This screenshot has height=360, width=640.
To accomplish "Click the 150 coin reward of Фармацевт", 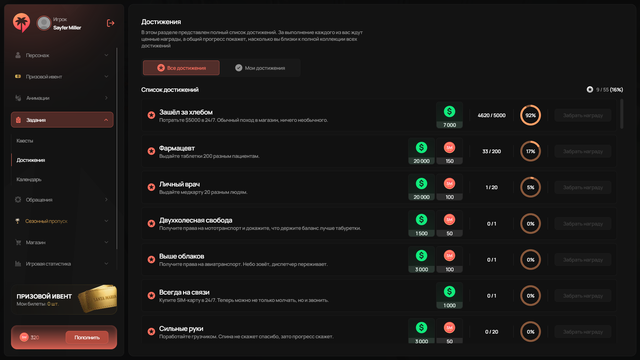I will 449,151.
